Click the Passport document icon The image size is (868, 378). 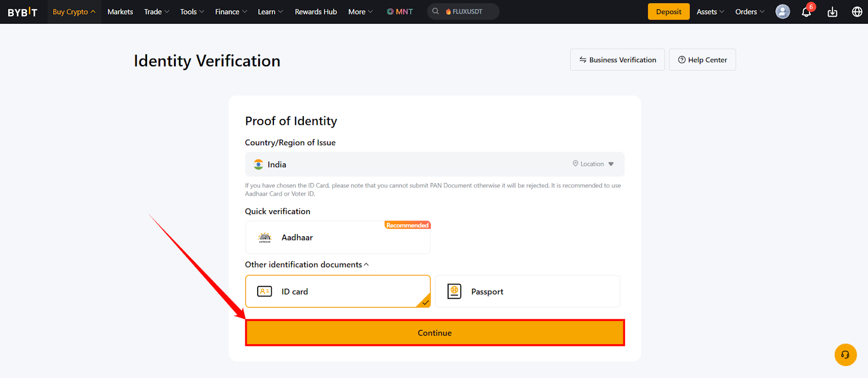click(454, 292)
